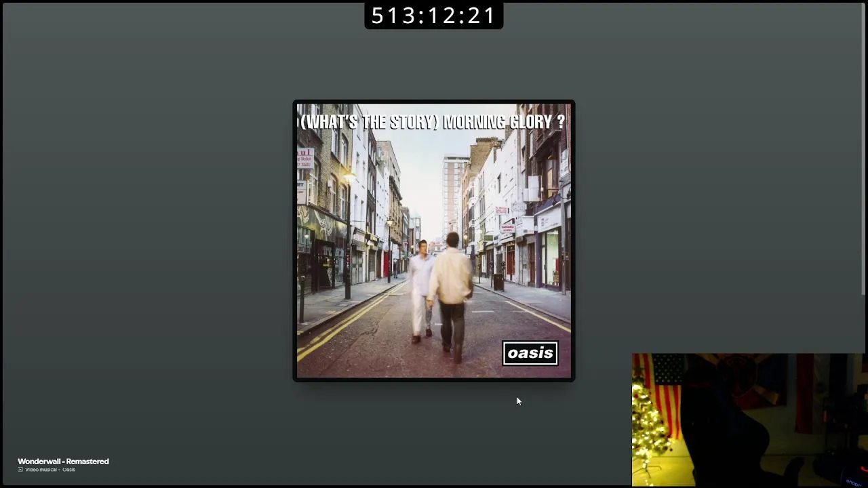868x488 pixels.
Task: Click the Oasis artist name under the title
Action: pos(69,470)
